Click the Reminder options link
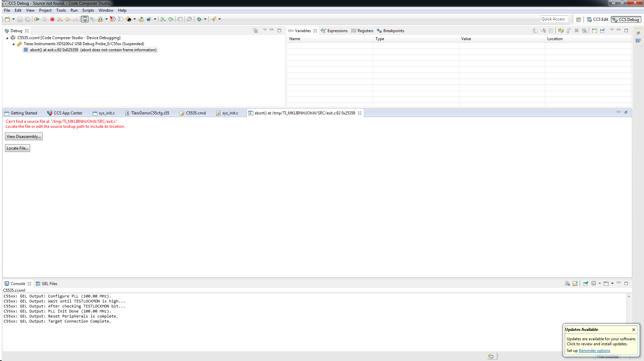 pyautogui.click(x=594, y=351)
